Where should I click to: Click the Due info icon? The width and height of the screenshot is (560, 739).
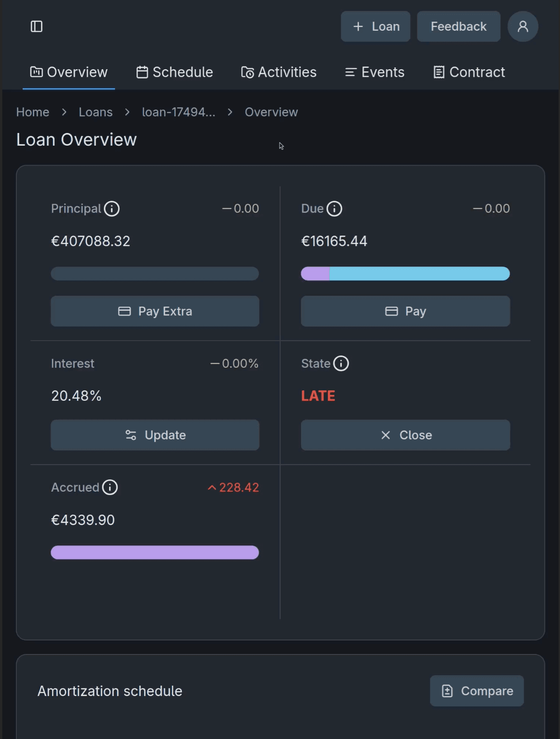(x=335, y=208)
